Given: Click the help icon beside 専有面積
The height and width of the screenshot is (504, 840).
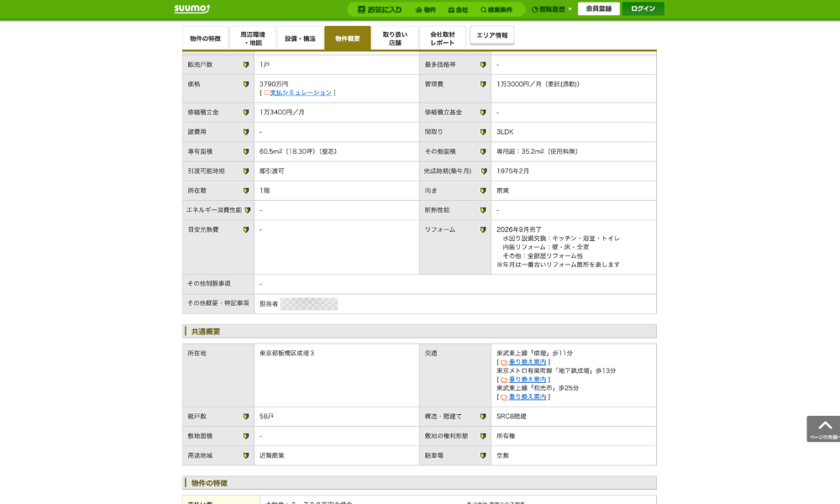Looking at the screenshot, I should [x=246, y=151].
